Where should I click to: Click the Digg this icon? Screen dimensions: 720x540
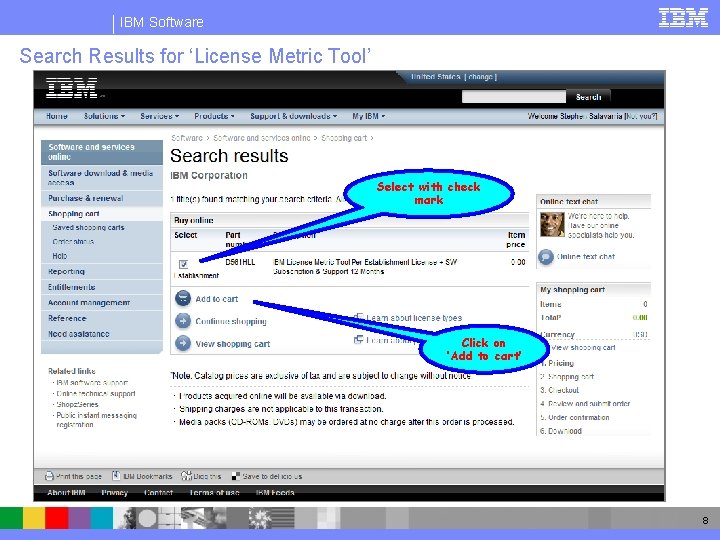[x=186, y=476]
